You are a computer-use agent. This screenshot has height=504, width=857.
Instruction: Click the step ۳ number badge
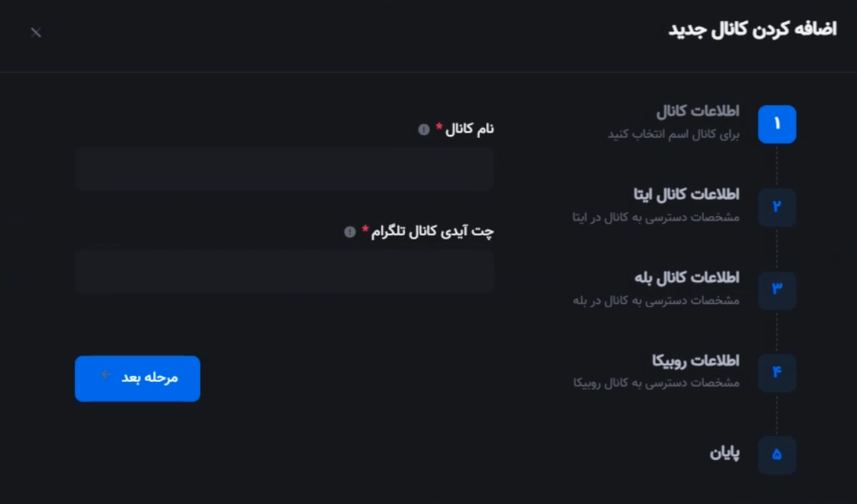click(777, 290)
